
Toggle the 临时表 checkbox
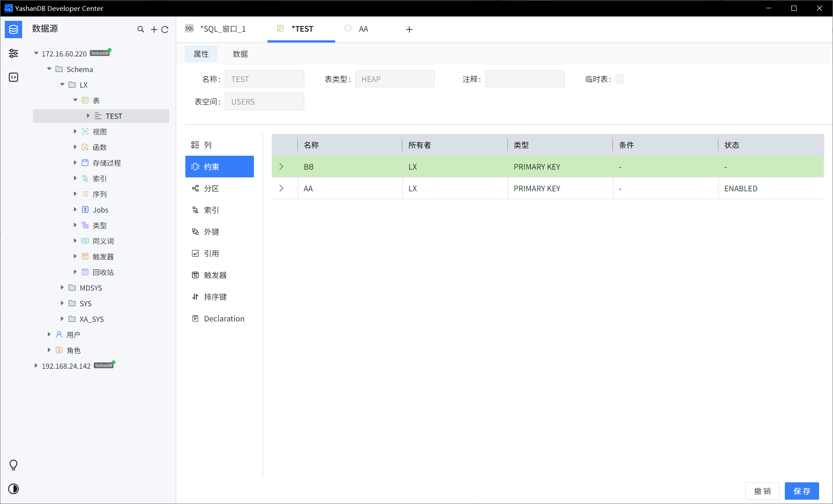[620, 79]
